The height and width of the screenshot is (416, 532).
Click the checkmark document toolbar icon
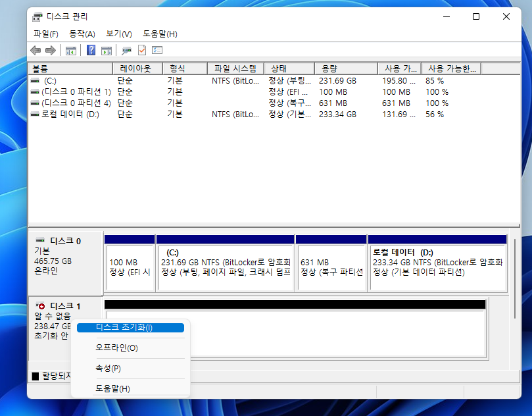click(x=142, y=50)
